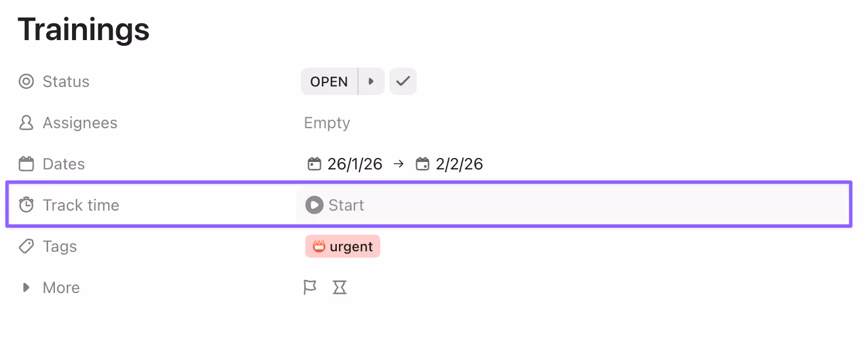Assign someone by clicking Empty
Viewport: 868px width, 340px height.
(327, 122)
